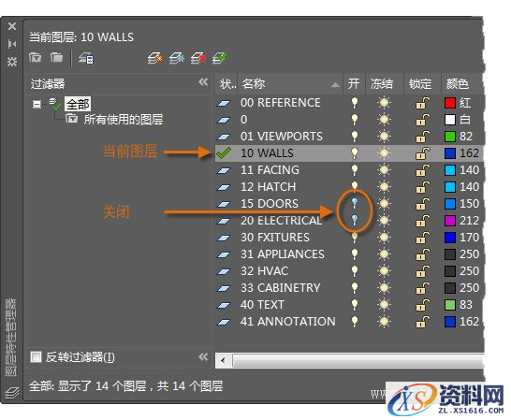
Task: Collapse the 过滤器 panel with chevron
Action: pos(203,82)
